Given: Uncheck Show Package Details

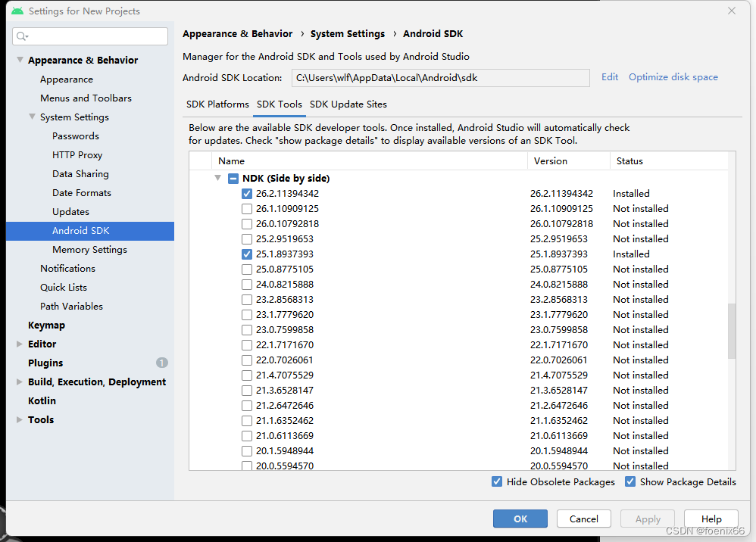Looking at the screenshot, I should coord(630,481).
